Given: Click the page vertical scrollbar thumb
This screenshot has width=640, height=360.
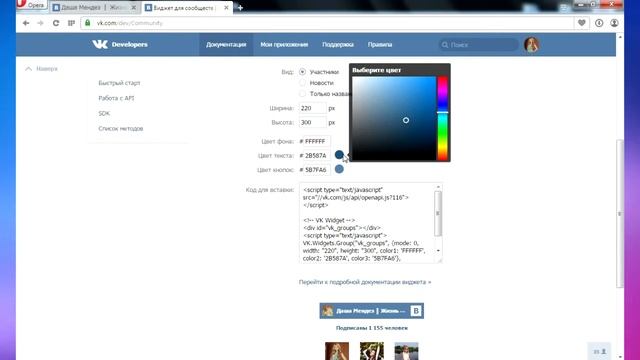Looking at the screenshot, I should pos(620,213).
